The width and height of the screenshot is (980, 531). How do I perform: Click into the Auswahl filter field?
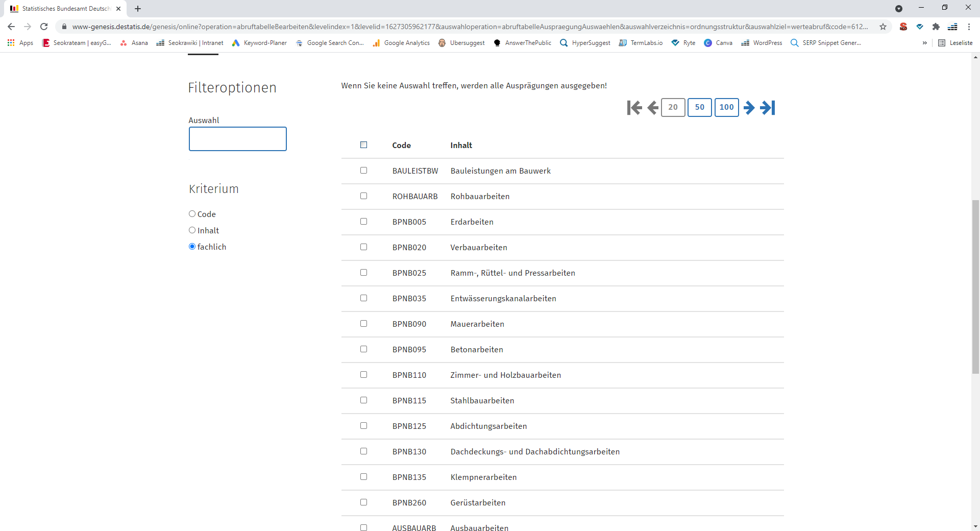tap(237, 139)
